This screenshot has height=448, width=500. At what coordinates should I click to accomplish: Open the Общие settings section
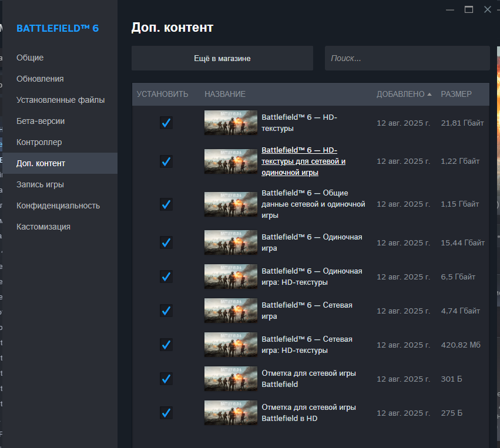60,58
